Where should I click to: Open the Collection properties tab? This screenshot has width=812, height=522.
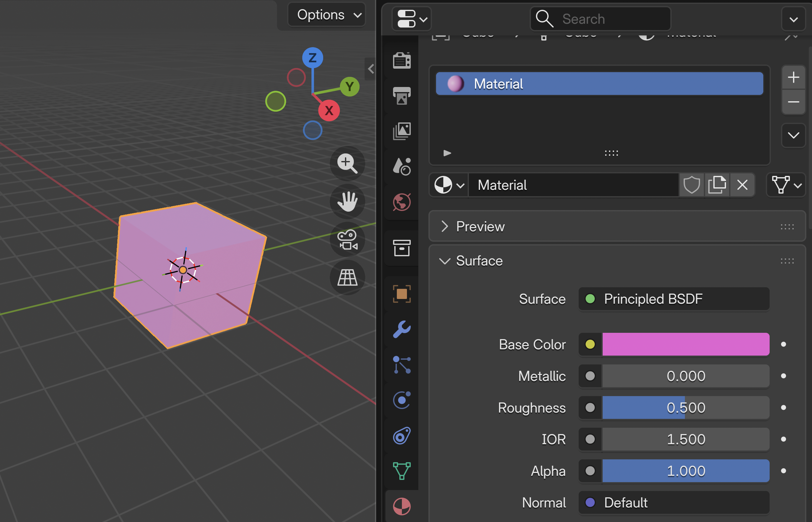(x=402, y=248)
